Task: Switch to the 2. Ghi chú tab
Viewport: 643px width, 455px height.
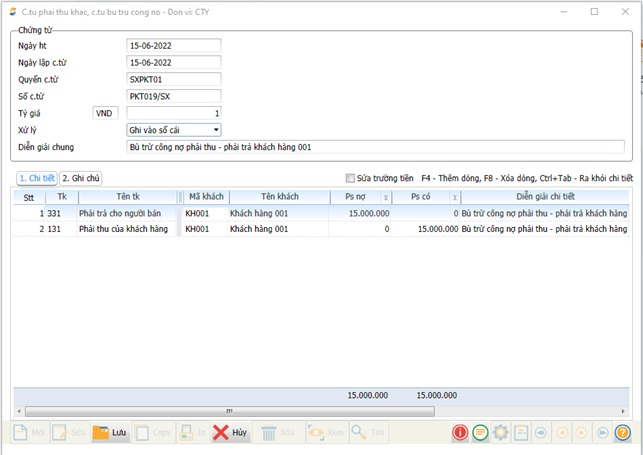Action: point(81,178)
